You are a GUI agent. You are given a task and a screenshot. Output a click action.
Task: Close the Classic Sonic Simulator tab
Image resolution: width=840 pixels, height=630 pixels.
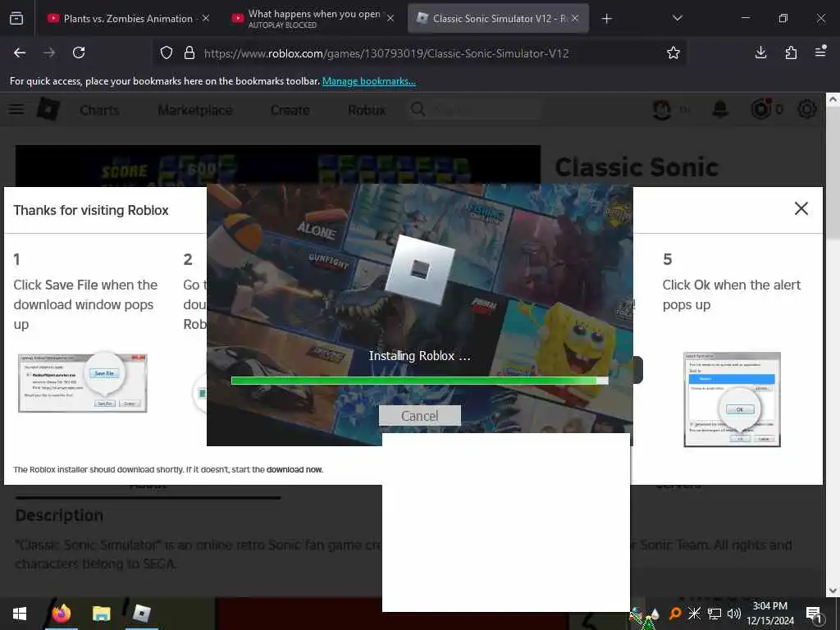[575, 18]
